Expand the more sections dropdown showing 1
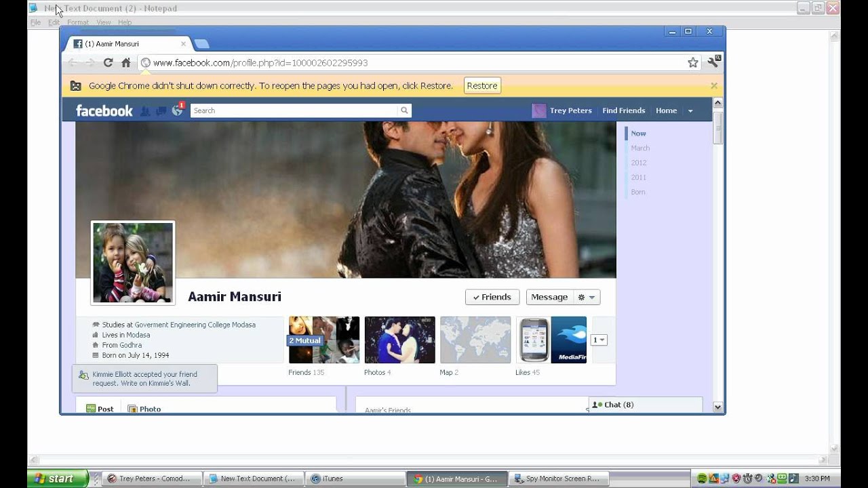Viewport: 868px width, 488px height. point(599,340)
